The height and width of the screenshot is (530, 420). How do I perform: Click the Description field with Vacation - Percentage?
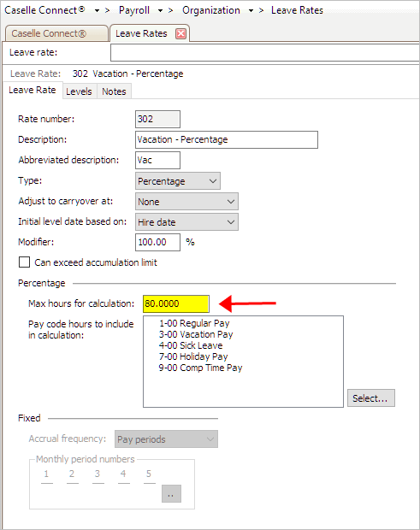pyautogui.click(x=226, y=139)
